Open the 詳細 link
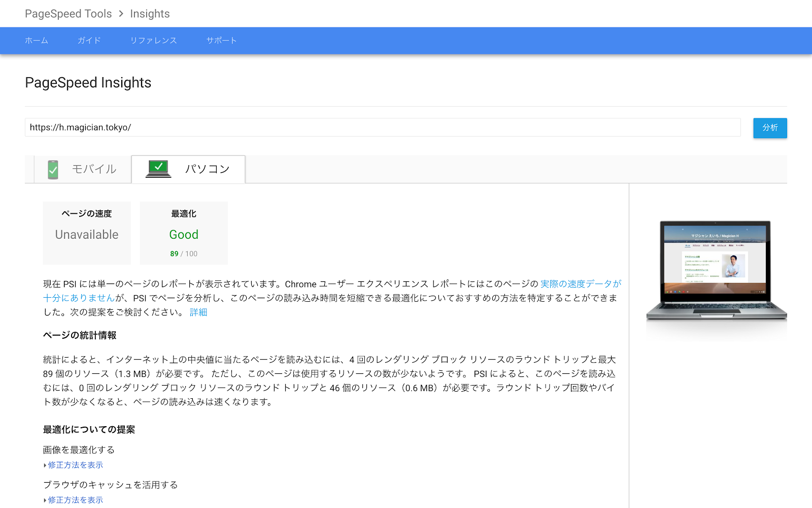Screen dimensions: 812x508 point(198,312)
